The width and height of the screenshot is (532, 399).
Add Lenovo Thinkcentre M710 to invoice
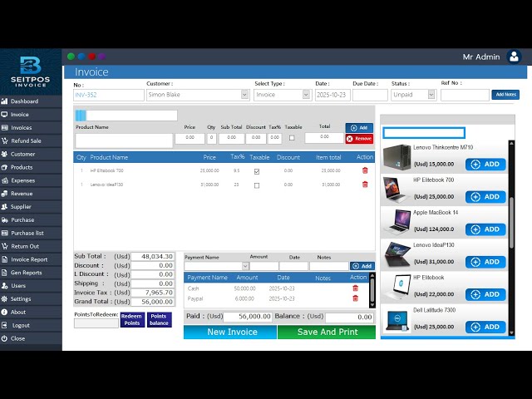coord(485,165)
